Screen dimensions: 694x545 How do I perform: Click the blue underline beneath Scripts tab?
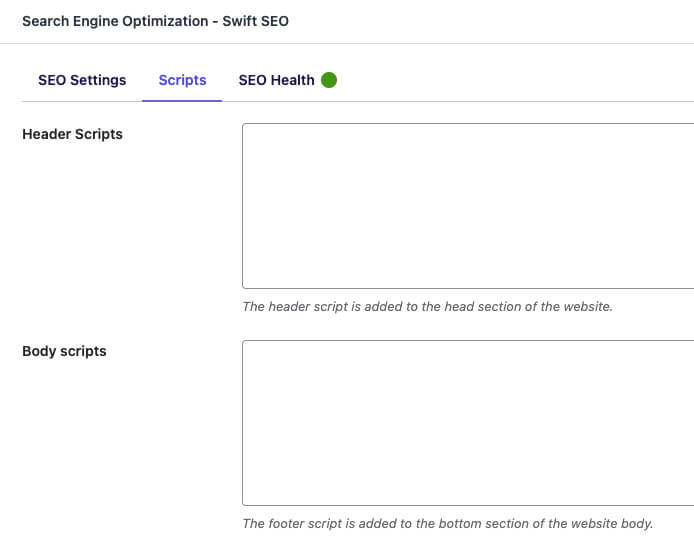point(182,100)
